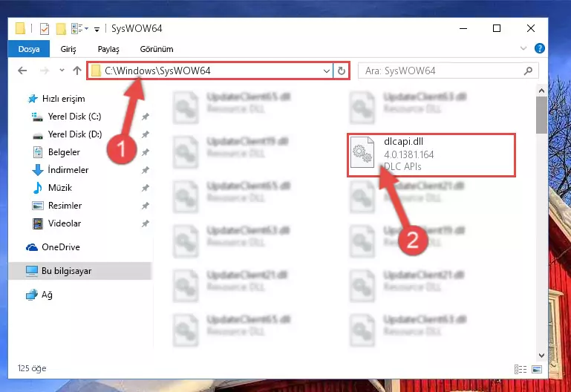This screenshot has width=571, height=392.
Task: Expand the Customize Quick Access Toolbar arrow
Action: point(97,29)
